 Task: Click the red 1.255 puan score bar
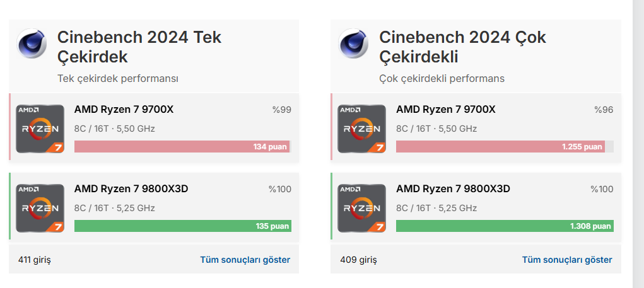pyautogui.click(x=500, y=147)
